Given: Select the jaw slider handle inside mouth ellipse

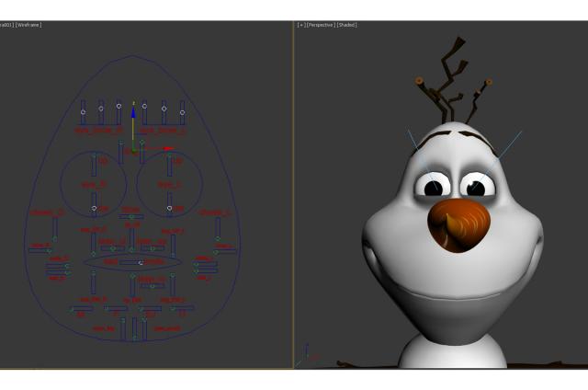Looking at the screenshot, I should click(x=141, y=263).
